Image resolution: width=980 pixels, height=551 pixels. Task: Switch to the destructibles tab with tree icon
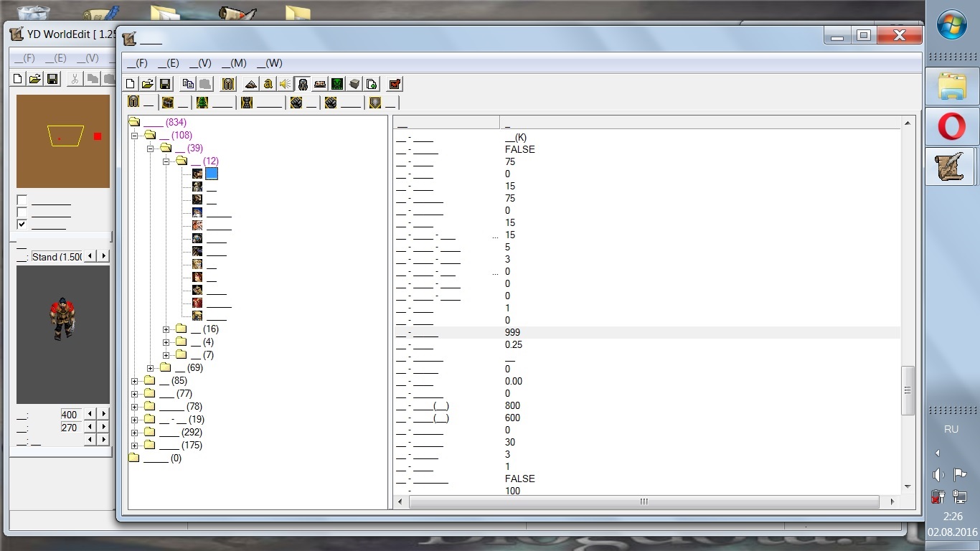[x=215, y=103]
